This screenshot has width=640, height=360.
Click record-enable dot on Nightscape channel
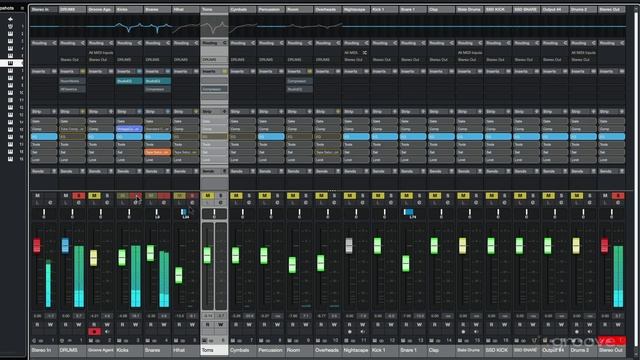point(349,332)
